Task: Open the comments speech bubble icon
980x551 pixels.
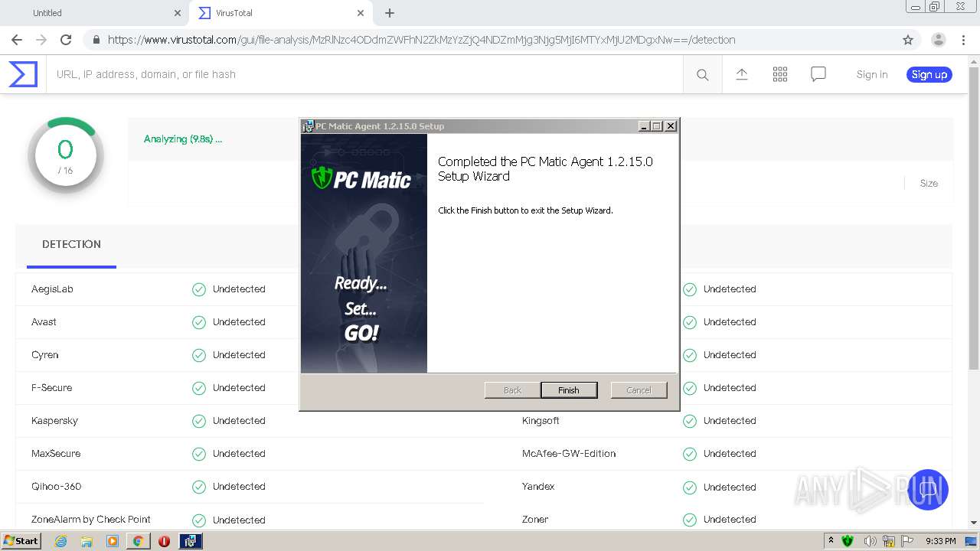Action: tap(818, 74)
